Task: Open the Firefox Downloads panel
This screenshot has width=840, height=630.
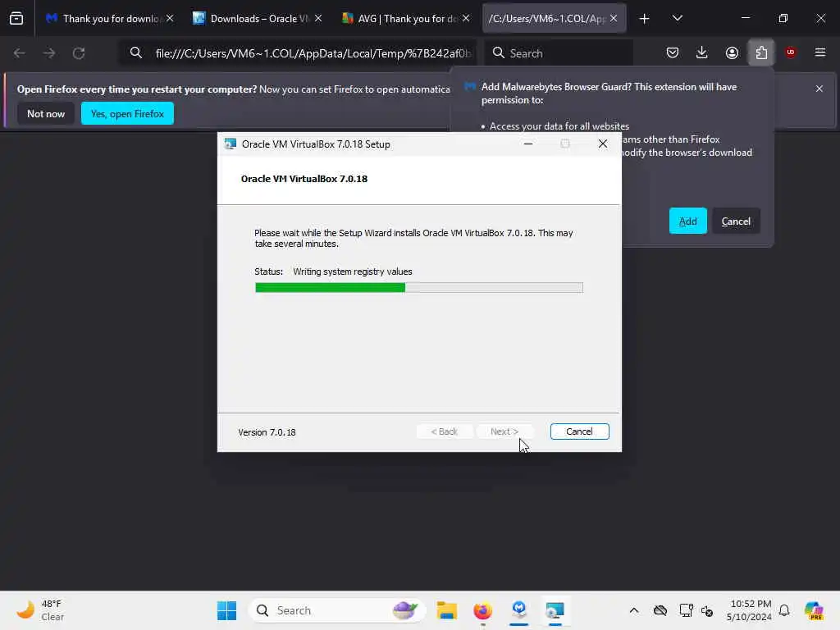Action: (702, 52)
